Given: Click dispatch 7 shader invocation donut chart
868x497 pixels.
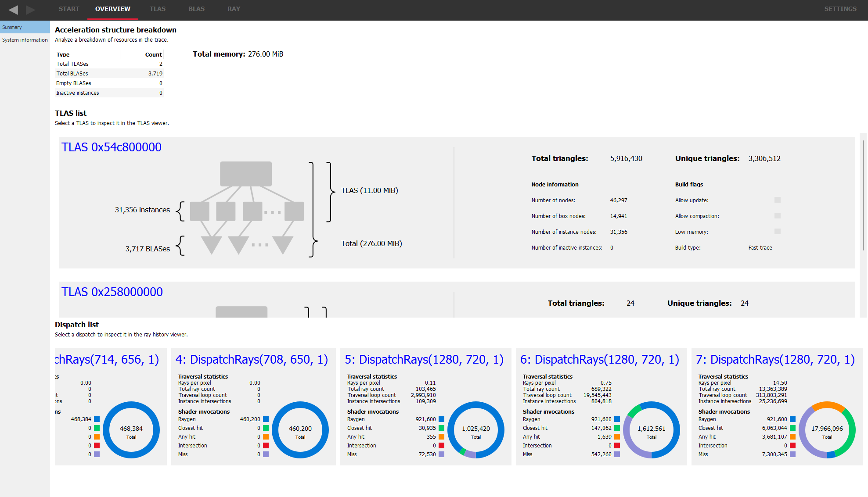Looking at the screenshot, I should 827,430.
